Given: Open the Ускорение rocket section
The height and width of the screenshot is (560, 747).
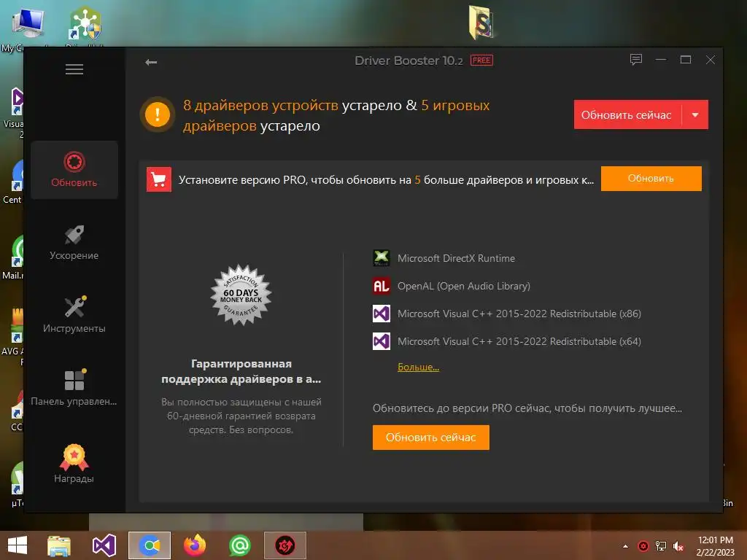Looking at the screenshot, I should [x=74, y=243].
